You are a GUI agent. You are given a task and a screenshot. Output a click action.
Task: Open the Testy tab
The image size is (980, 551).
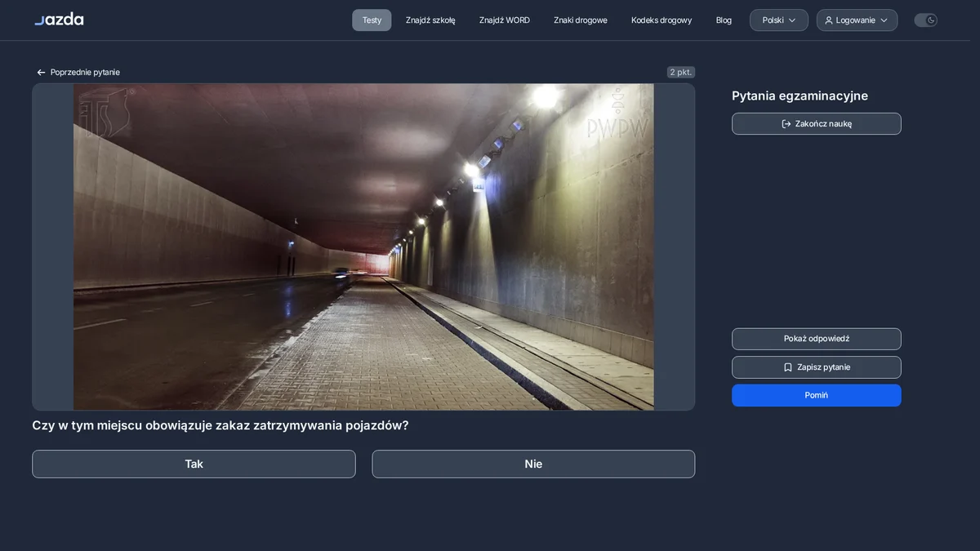click(372, 20)
